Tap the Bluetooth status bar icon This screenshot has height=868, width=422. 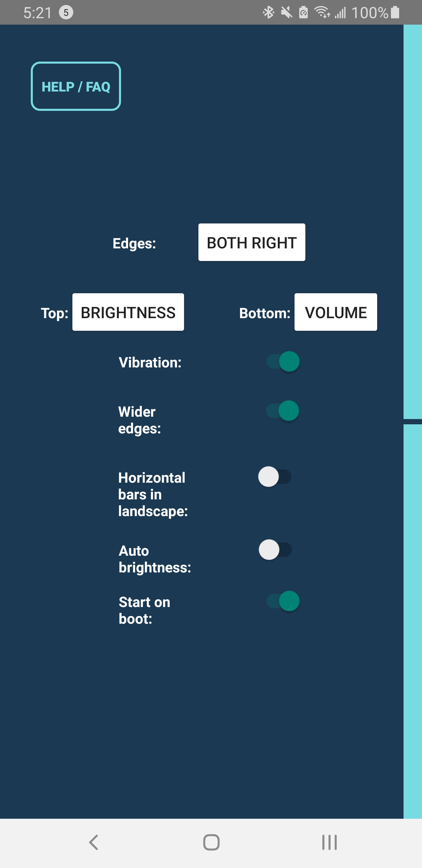click(x=268, y=13)
